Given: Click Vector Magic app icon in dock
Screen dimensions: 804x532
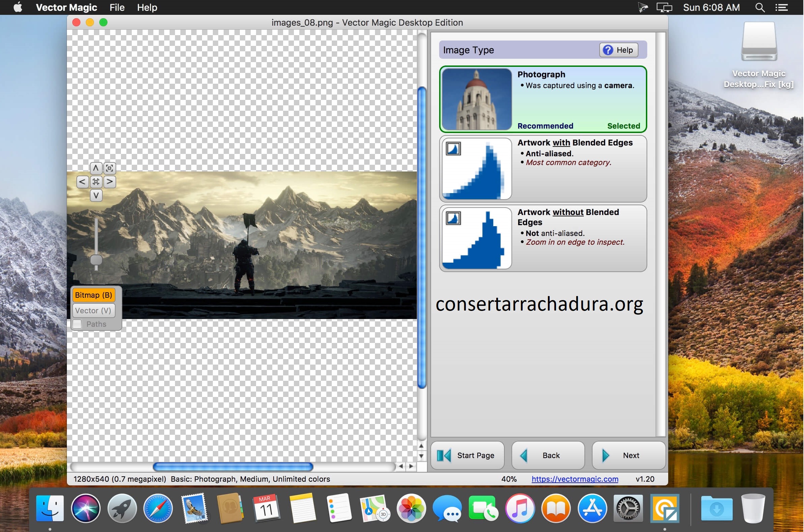Looking at the screenshot, I should pos(664,508).
